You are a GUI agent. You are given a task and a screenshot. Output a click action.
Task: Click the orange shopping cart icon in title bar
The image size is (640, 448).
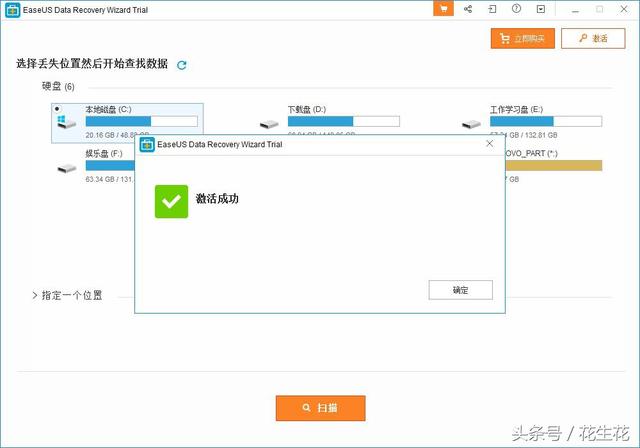click(443, 9)
